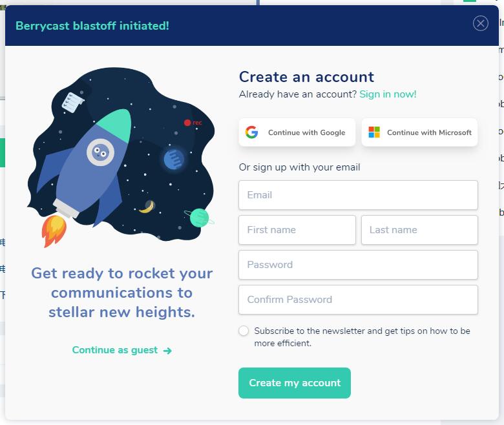This screenshot has height=425, width=504.
Task: Select Continue as guest
Action: pos(122,350)
